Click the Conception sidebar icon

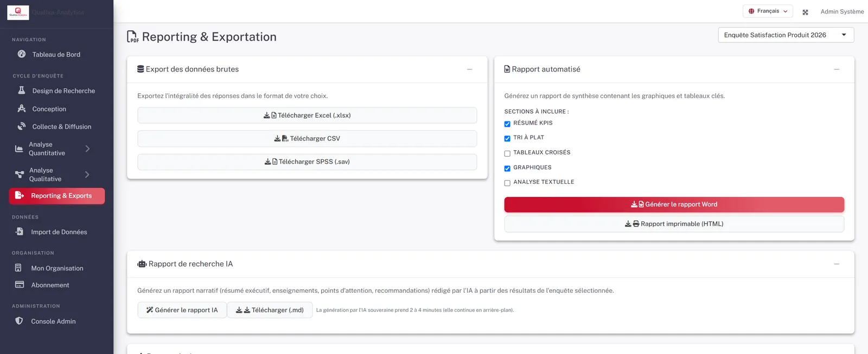coord(22,108)
